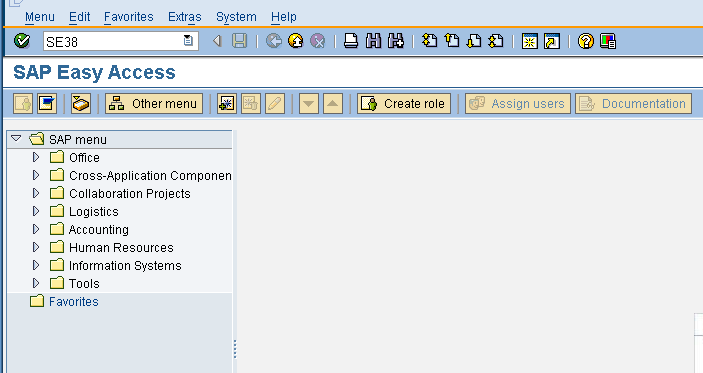Go to Previous Page icon
703x373 pixels.
(452, 41)
